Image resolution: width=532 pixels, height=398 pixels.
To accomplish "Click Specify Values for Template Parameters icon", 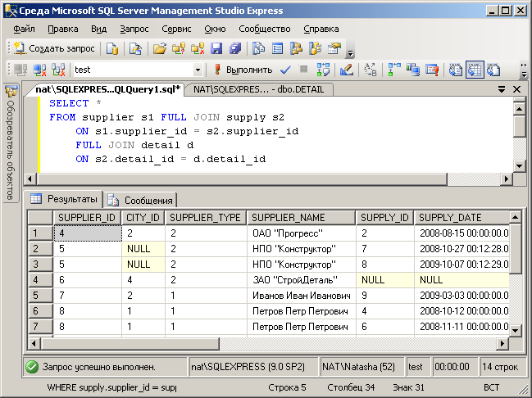I will pos(371,70).
